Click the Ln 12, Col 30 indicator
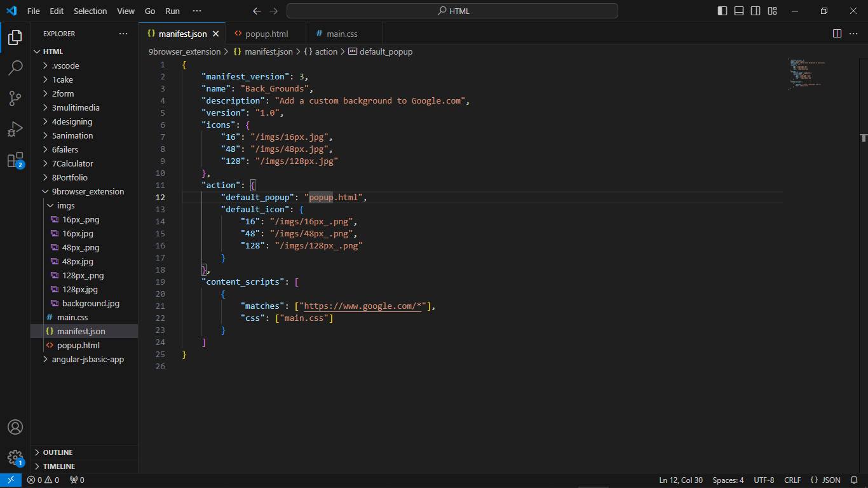 (681, 480)
